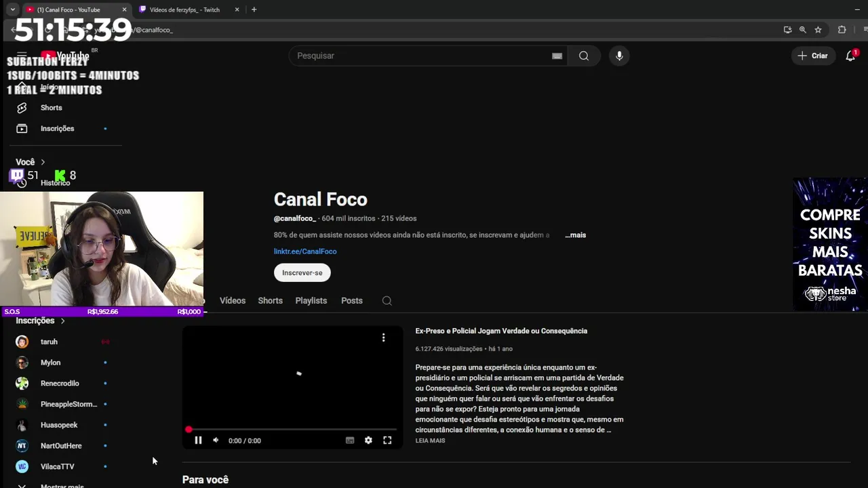Open browser zoom magnifier icon

802,30
